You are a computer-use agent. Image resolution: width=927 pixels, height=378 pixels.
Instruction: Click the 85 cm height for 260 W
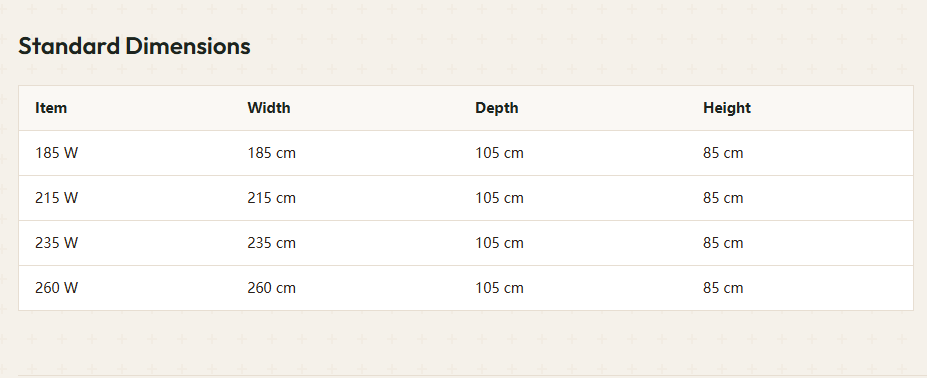coord(723,287)
